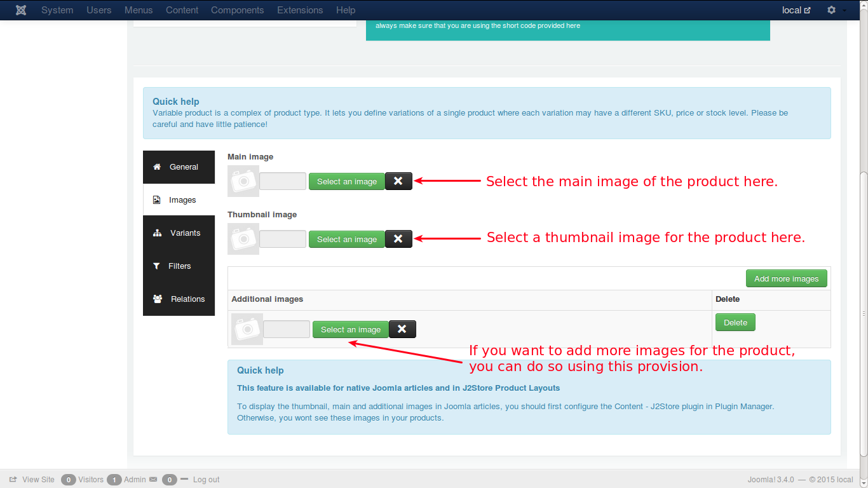The height and width of the screenshot is (488, 868).
Task: Open the Users menu
Action: coord(99,10)
